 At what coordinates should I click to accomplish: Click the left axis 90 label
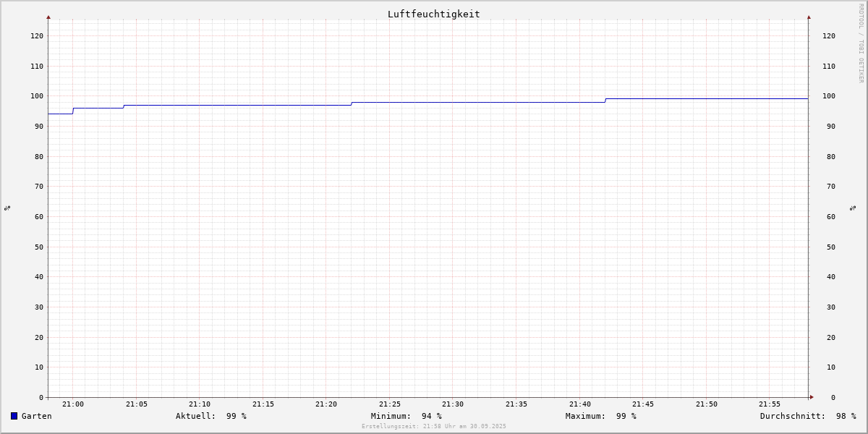[x=39, y=127]
